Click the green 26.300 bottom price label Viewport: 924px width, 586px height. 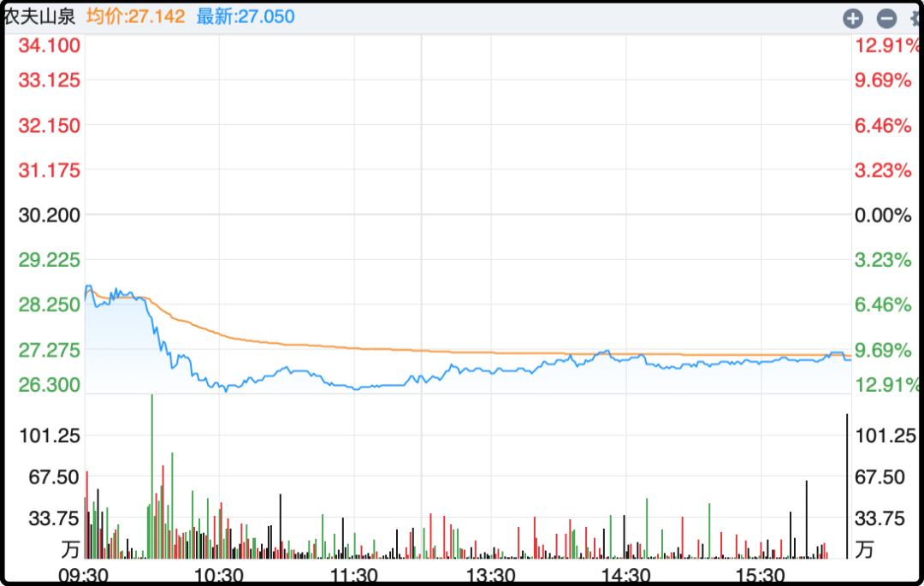click(50, 385)
